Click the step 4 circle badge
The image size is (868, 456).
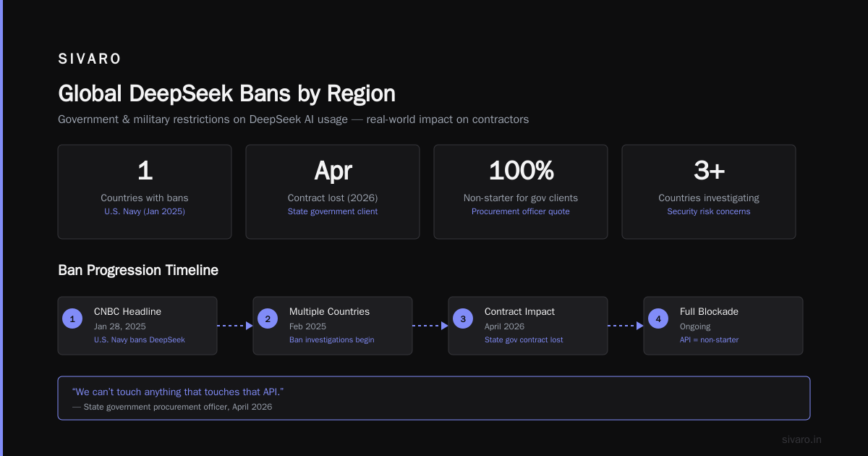(658, 318)
